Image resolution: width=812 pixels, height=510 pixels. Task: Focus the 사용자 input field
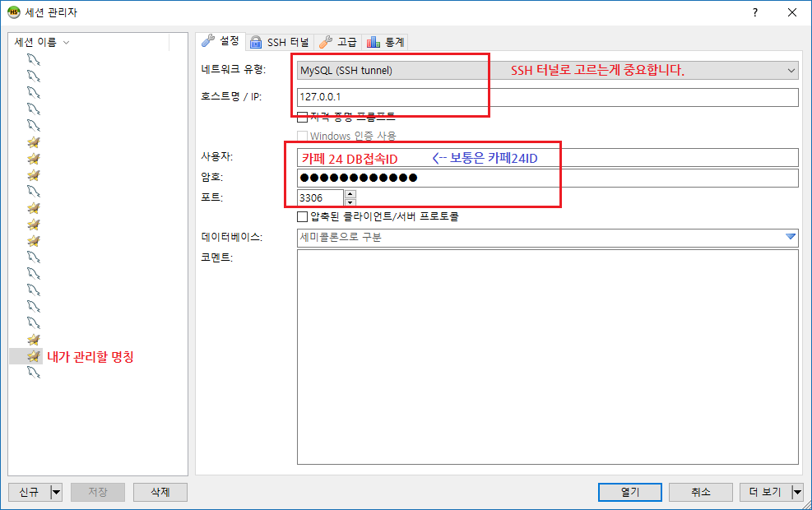(547, 158)
